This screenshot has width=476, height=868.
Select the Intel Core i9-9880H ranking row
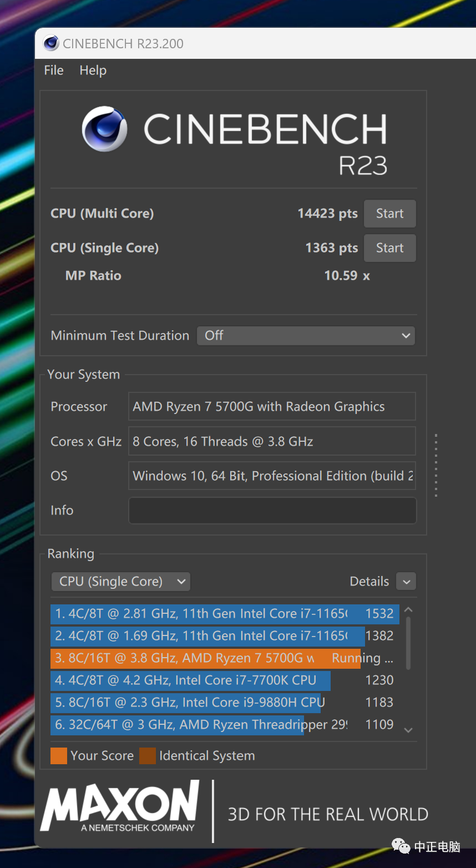tap(225, 703)
